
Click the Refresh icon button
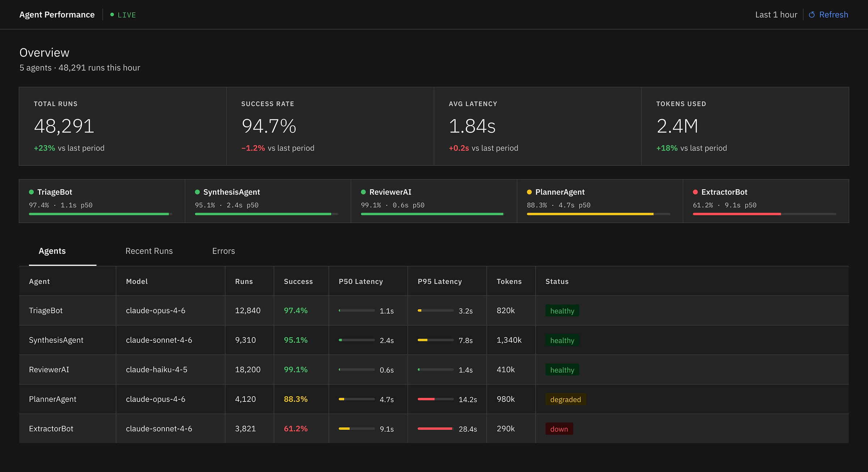812,15
